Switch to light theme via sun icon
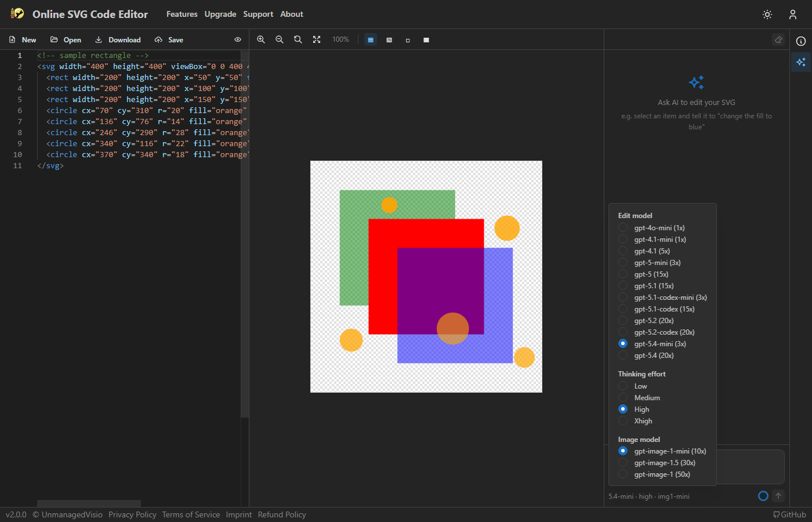812x522 pixels. coord(767,14)
